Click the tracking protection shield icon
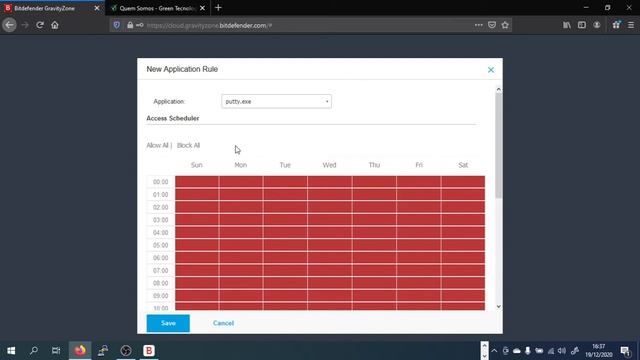 [x=117, y=25]
